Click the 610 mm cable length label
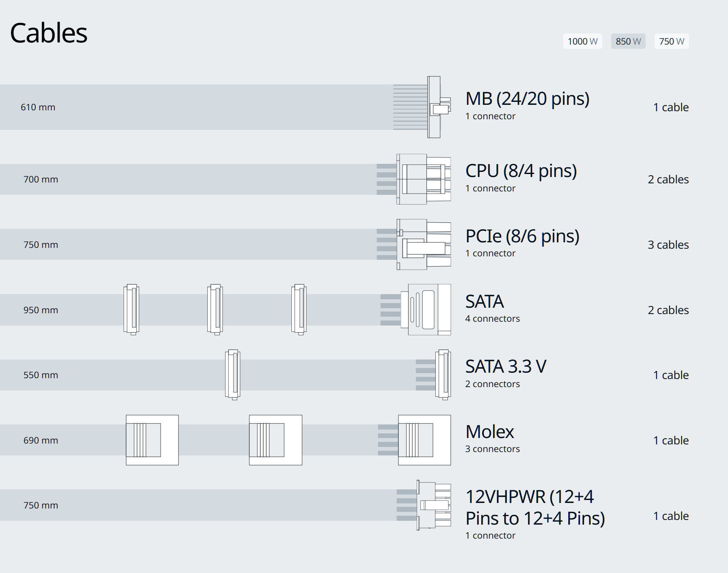The image size is (728, 573). coord(38,107)
